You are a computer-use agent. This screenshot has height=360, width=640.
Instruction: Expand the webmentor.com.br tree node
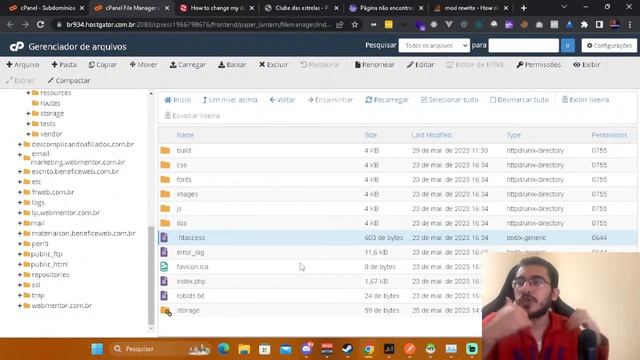point(20,305)
